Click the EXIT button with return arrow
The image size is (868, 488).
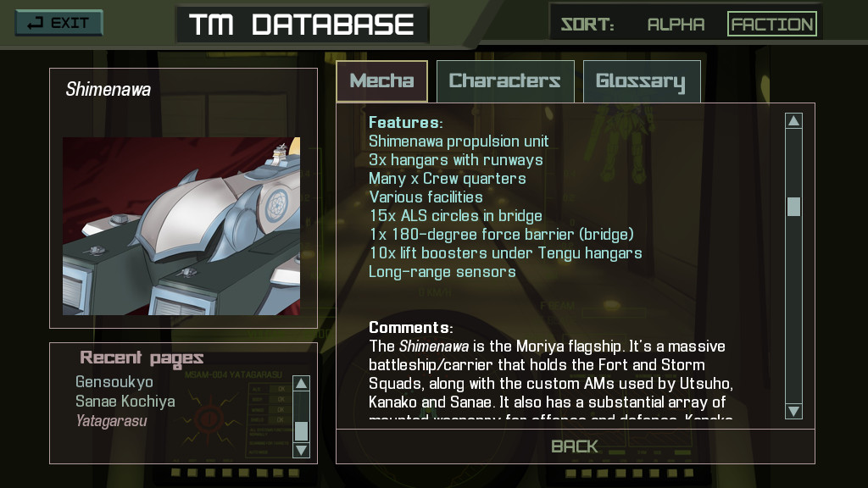58,23
